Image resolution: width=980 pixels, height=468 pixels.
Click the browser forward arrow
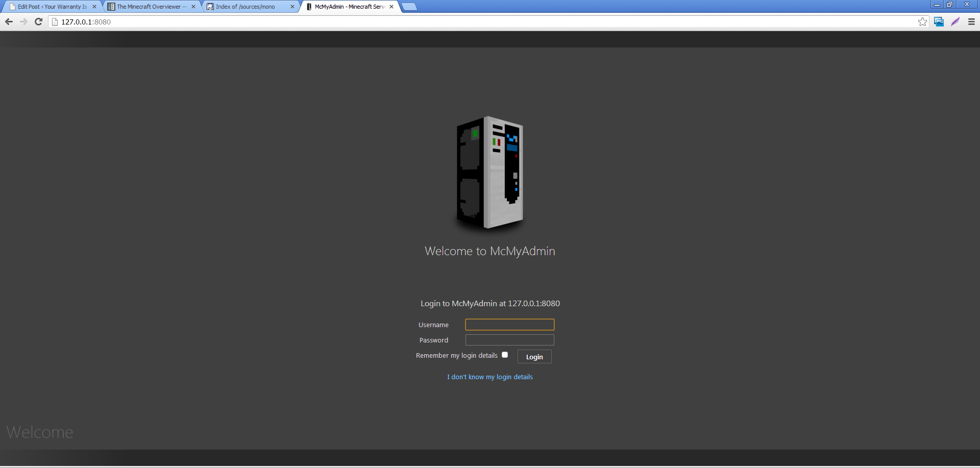(23, 21)
